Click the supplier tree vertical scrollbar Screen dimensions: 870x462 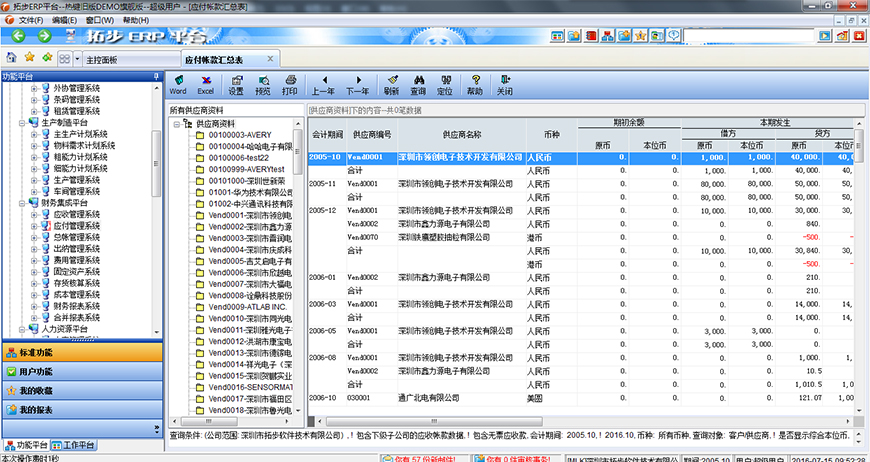pyautogui.click(x=298, y=250)
